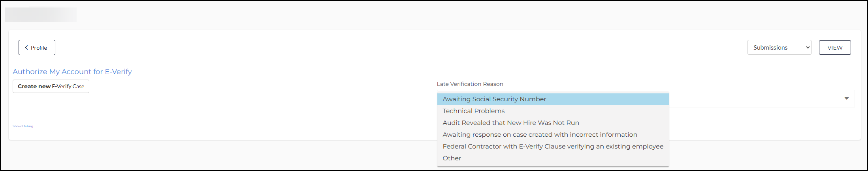Click the Show Debug link
Image resolution: width=868 pixels, height=171 pixels.
coord(23,126)
